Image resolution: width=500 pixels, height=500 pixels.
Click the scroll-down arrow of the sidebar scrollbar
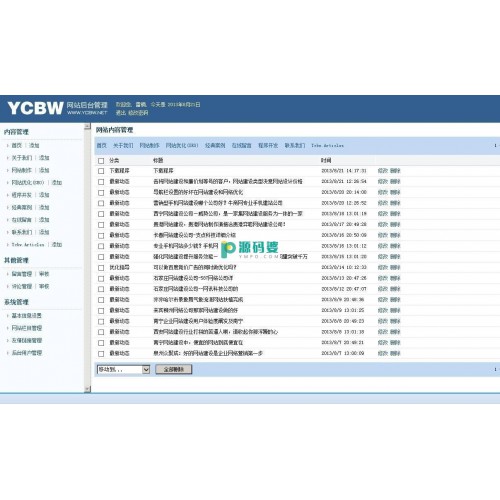point(87,389)
